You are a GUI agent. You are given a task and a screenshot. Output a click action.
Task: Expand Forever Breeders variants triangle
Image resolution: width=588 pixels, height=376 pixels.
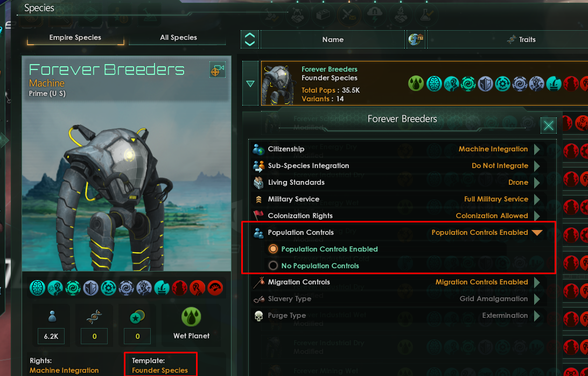250,83
